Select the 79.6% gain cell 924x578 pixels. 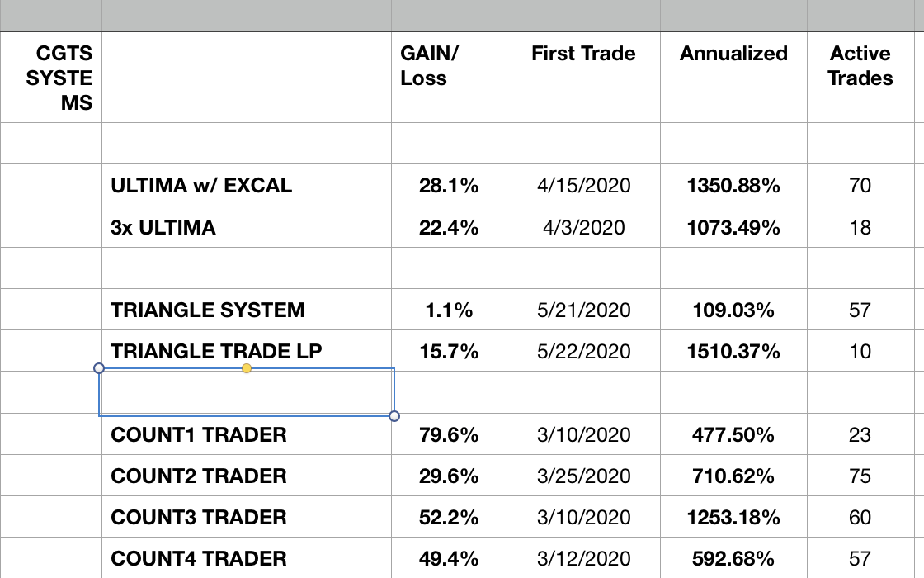coord(449,435)
